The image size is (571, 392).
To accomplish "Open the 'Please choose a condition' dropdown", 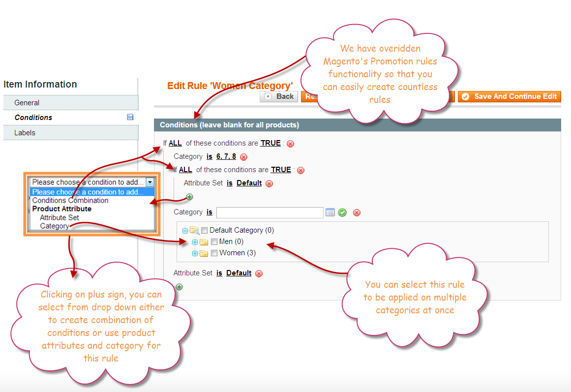I will click(150, 182).
